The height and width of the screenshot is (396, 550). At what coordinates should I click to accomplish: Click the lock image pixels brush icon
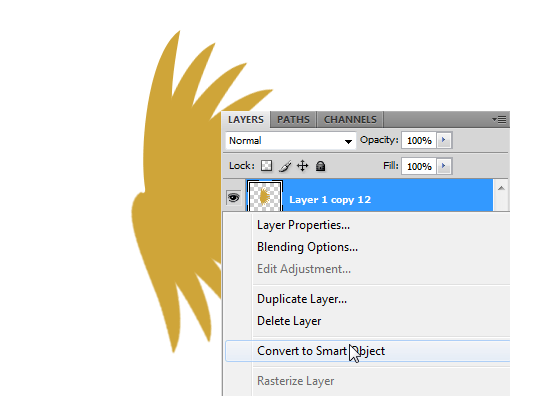coord(285,166)
